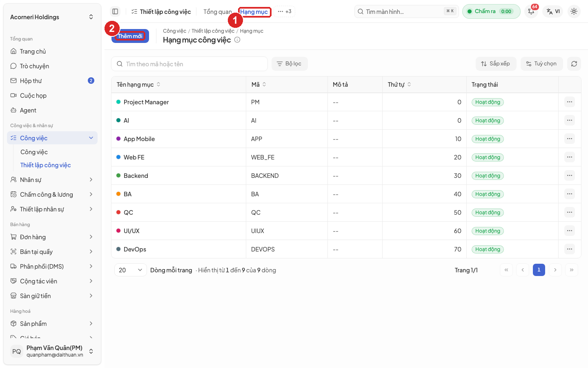This screenshot has height=368, width=588.
Task: Click the search field Tìm theo mã hoặc tên
Action: (189, 64)
